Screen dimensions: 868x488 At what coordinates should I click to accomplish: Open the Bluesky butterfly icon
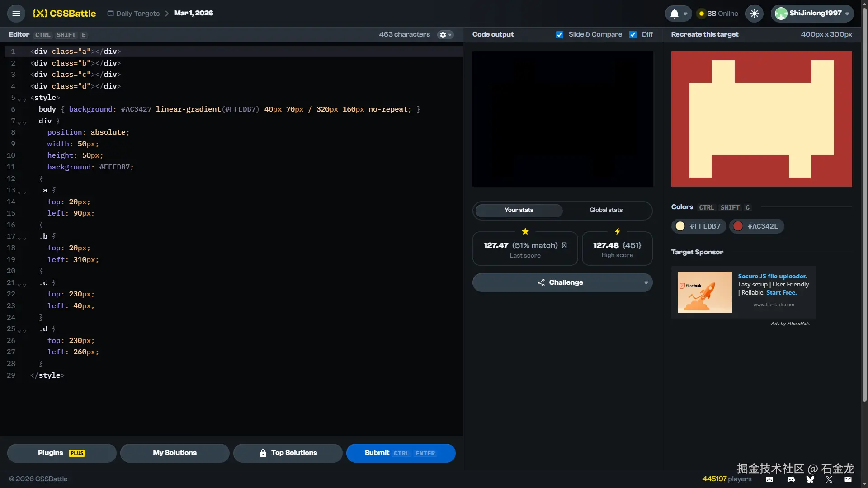point(810,479)
